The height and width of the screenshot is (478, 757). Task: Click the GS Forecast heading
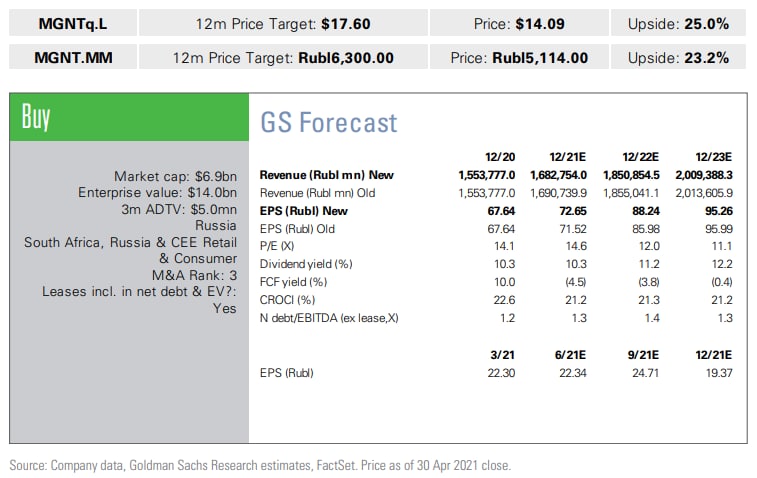(329, 122)
